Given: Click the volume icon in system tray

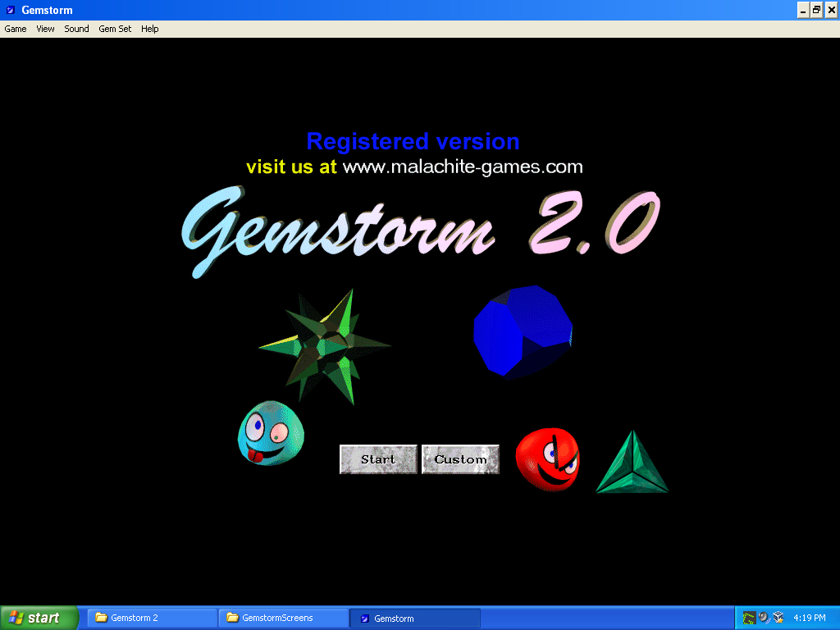Looking at the screenshot, I should point(763,618).
